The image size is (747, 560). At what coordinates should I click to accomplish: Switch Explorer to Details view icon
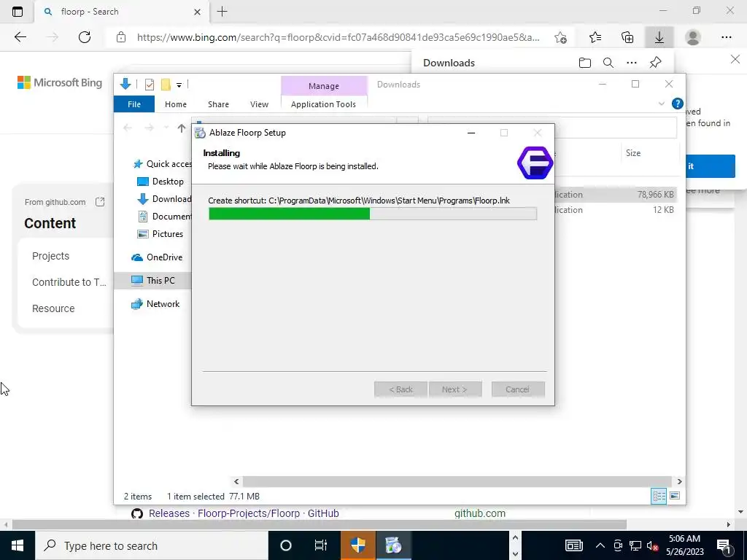click(x=659, y=496)
